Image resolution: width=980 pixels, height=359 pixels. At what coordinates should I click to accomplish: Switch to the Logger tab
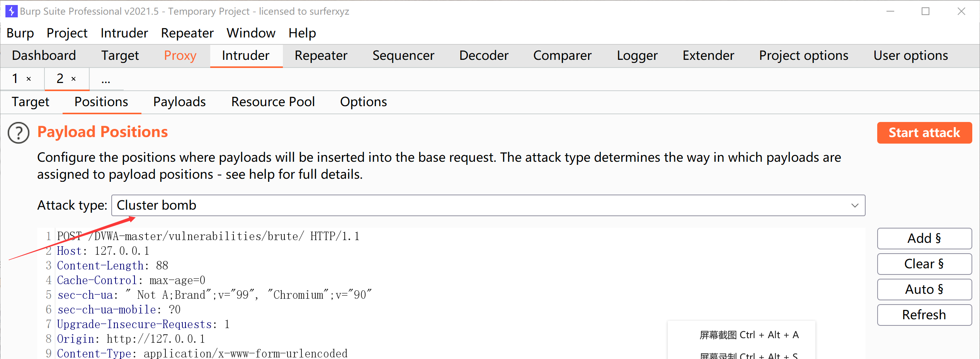(637, 56)
